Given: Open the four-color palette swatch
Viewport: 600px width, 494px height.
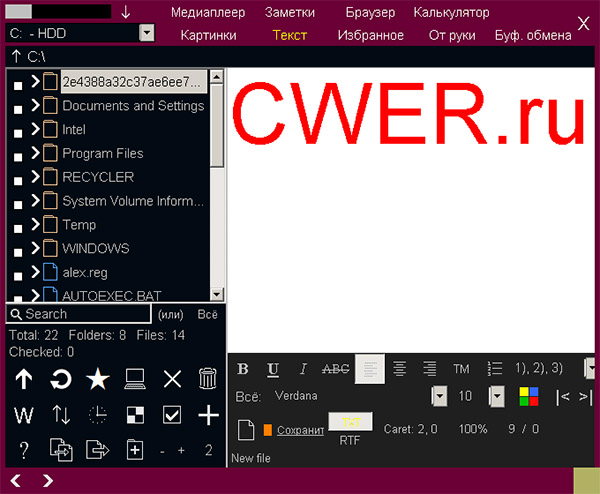Looking at the screenshot, I should pos(529,396).
